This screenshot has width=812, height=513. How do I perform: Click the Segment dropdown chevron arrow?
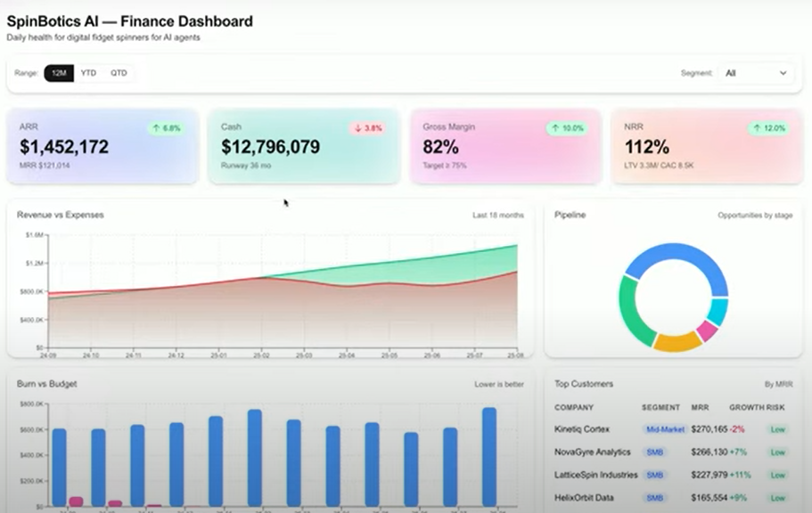783,73
